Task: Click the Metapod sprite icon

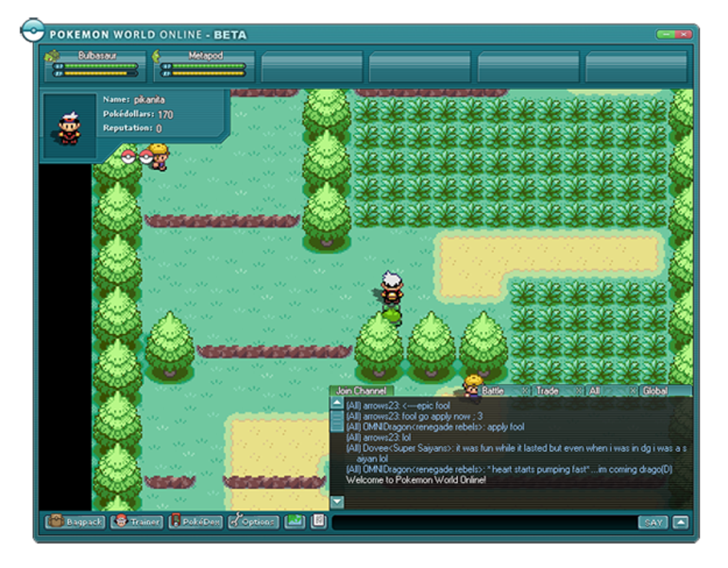Action: [x=156, y=56]
